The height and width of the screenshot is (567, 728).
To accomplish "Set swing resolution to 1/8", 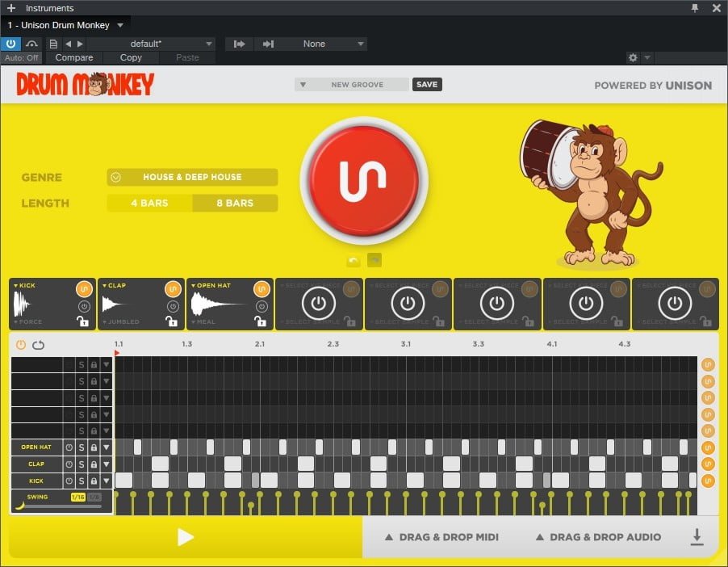I will (x=94, y=498).
